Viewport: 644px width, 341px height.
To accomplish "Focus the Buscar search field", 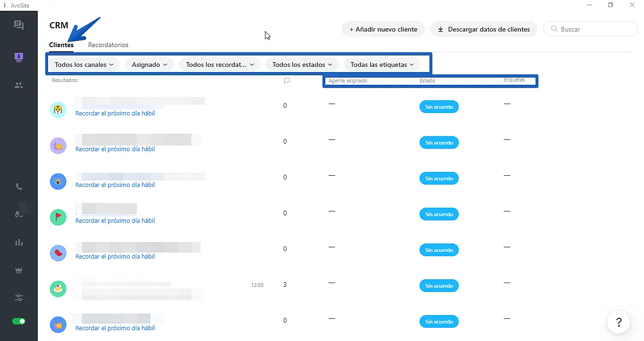I will (595, 29).
